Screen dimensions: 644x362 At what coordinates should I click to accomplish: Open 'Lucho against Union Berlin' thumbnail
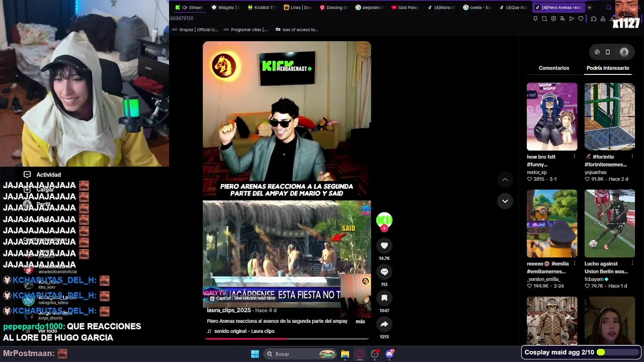point(610,223)
